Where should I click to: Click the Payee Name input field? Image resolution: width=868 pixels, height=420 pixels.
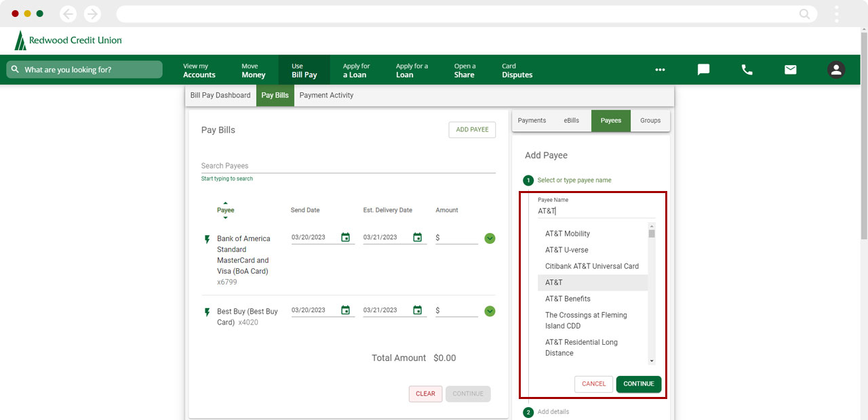click(597, 211)
